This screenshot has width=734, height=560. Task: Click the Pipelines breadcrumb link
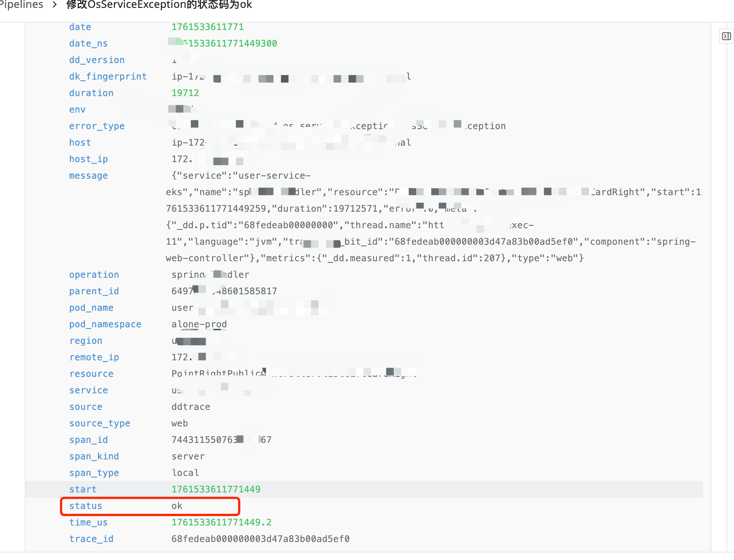click(22, 5)
